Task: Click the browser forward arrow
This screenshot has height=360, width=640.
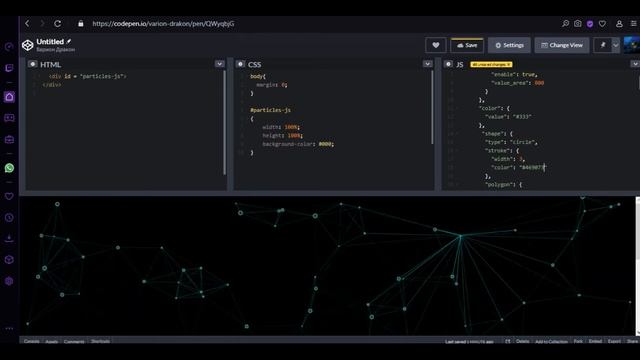Action: click(42, 24)
